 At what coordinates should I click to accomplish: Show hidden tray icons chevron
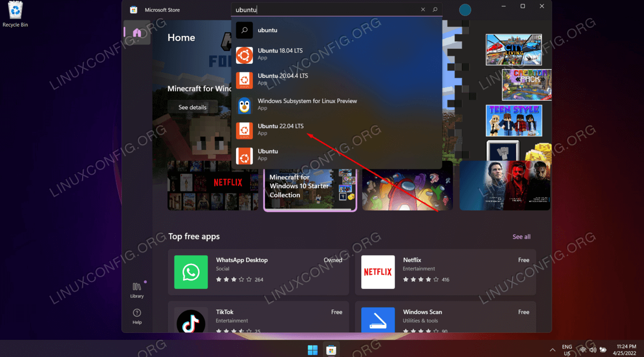(552, 349)
